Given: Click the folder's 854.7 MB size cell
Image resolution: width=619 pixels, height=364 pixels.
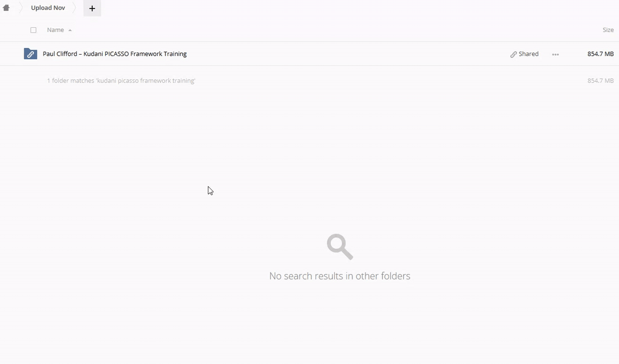Looking at the screenshot, I should click(x=600, y=54).
